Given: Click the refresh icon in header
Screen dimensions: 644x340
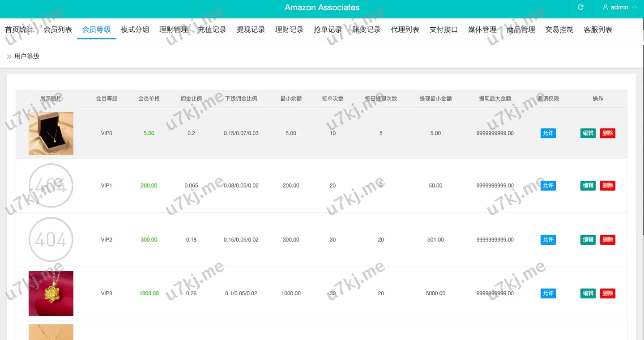Looking at the screenshot, I should pos(580,8).
